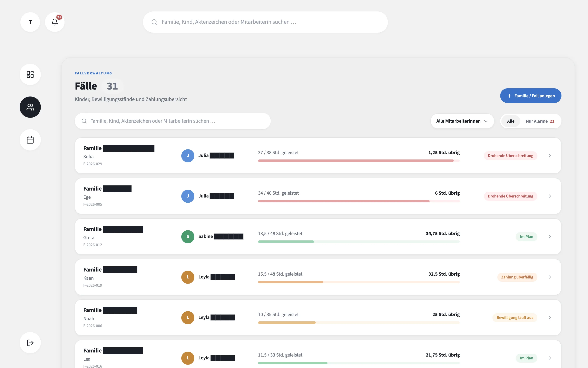Click the child name Noah
The width and height of the screenshot is (588, 368).
[x=89, y=318]
